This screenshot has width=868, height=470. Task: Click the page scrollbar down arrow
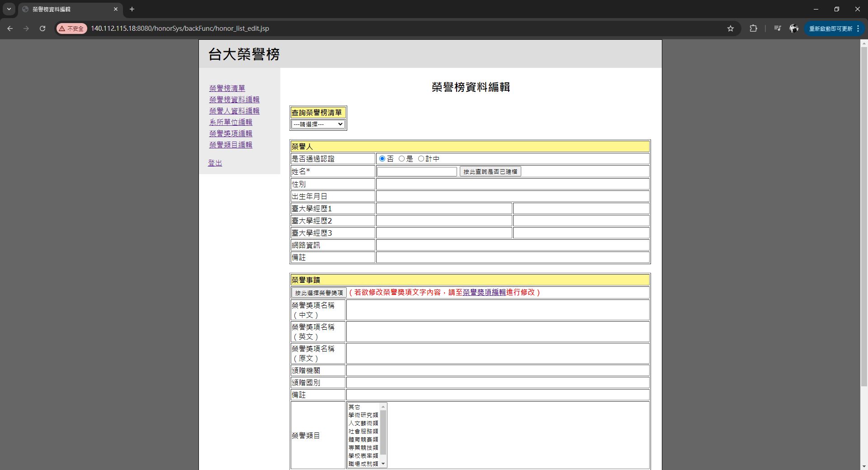pos(864,466)
